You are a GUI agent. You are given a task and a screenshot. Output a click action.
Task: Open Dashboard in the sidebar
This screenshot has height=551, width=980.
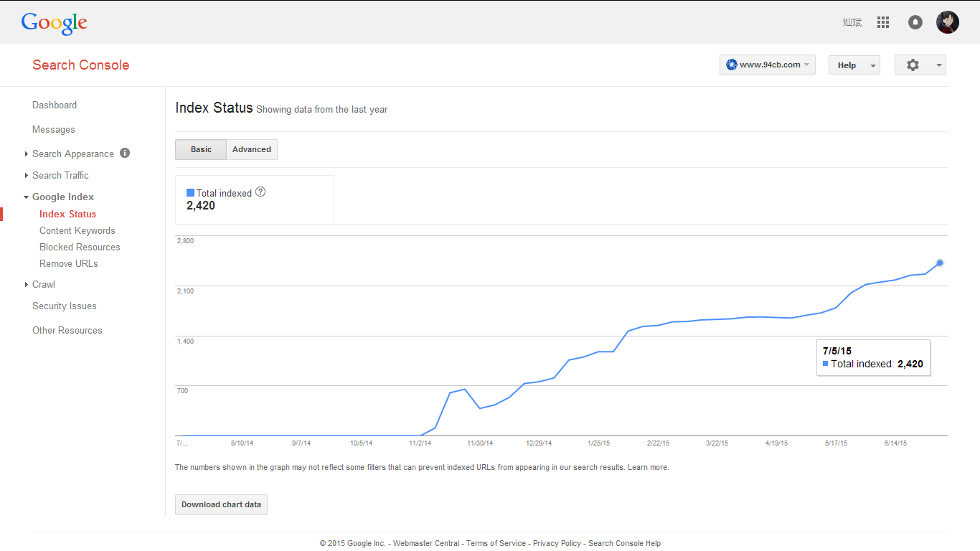(55, 105)
